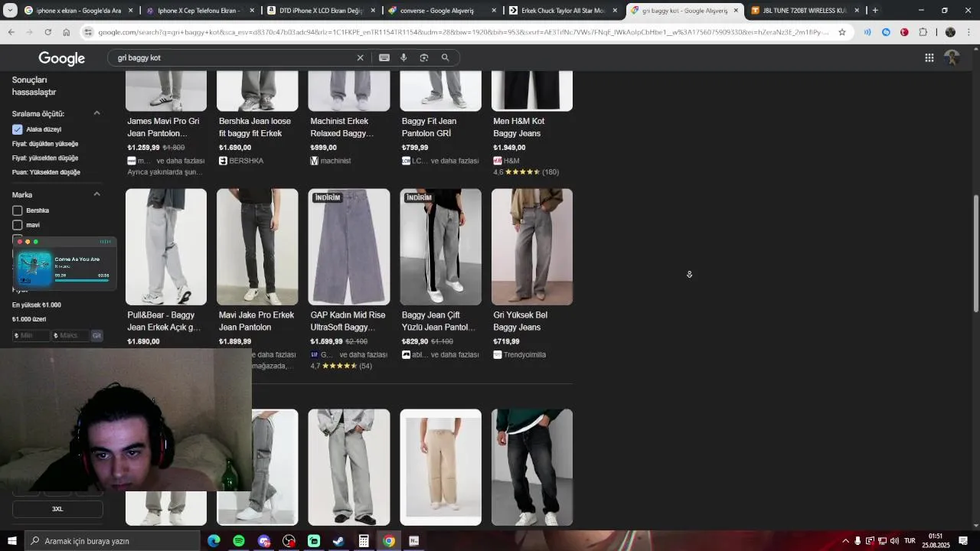Clear the search box with the X icon
980x551 pixels.
coord(360,57)
